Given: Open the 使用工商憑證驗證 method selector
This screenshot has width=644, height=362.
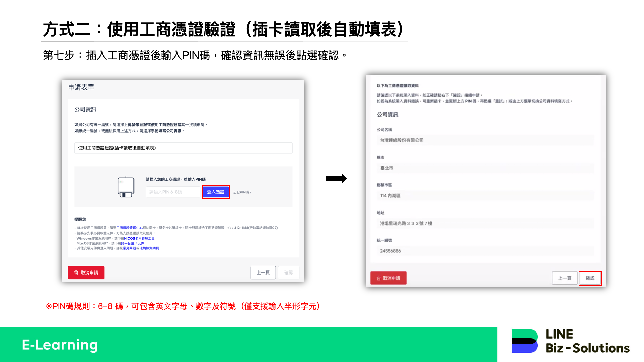Looking at the screenshot, I should pyautogui.click(x=183, y=148).
